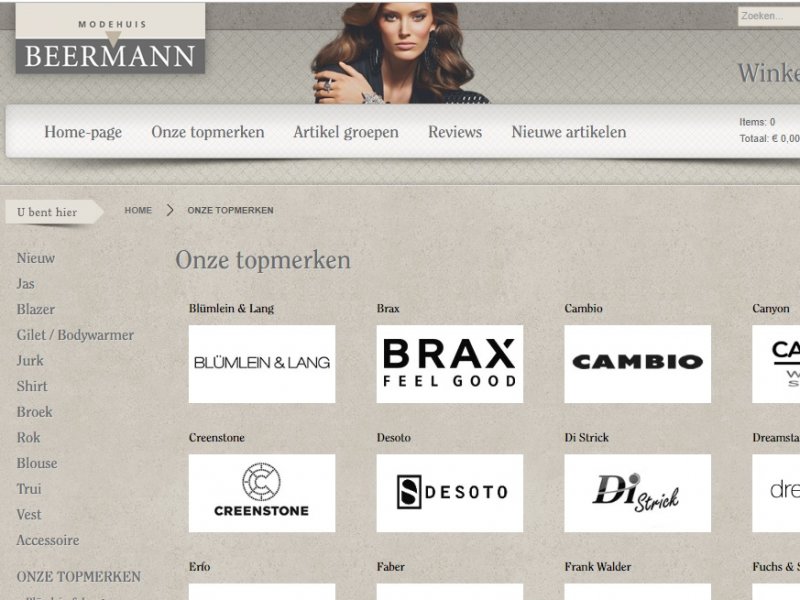The height and width of the screenshot is (600, 800).
Task: Select the Cambio brand logo
Action: [x=637, y=364]
